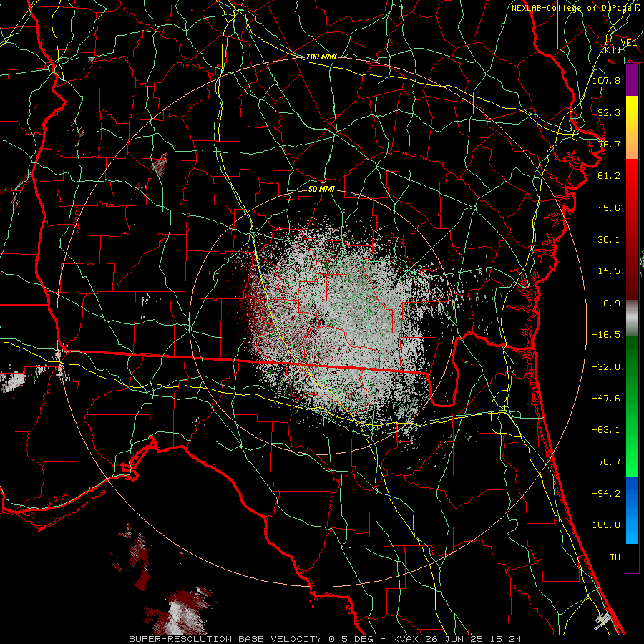Click the 'SUPER-RESOLUTION BASE VELOCITY 0.5 DEG' caption
Viewport: 644px width, 644px height.
tap(254, 639)
